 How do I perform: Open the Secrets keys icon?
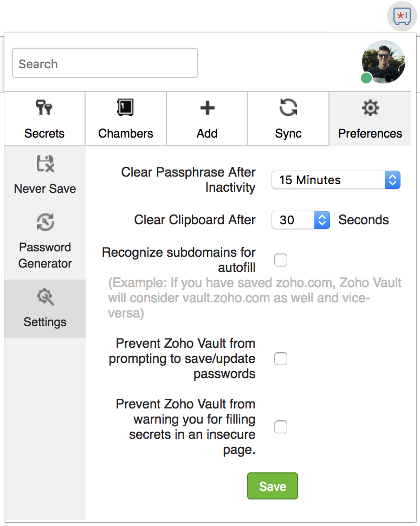click(44, 108)
